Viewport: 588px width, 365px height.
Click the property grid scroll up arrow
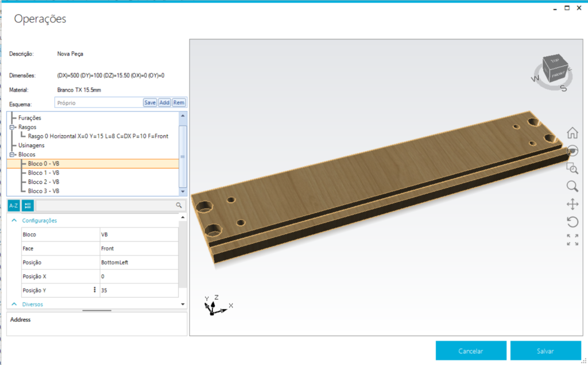click(x=183, y=217)
